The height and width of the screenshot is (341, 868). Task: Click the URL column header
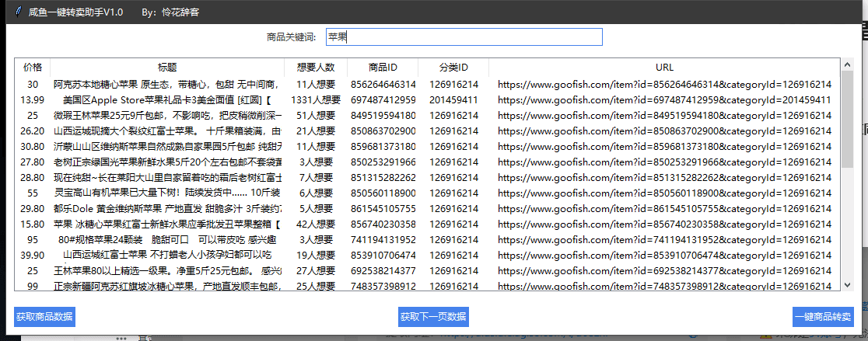point(664,67)
